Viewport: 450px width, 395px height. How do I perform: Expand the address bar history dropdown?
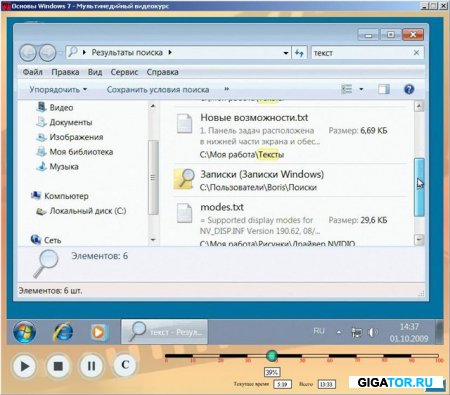click(x=286, y=53)
